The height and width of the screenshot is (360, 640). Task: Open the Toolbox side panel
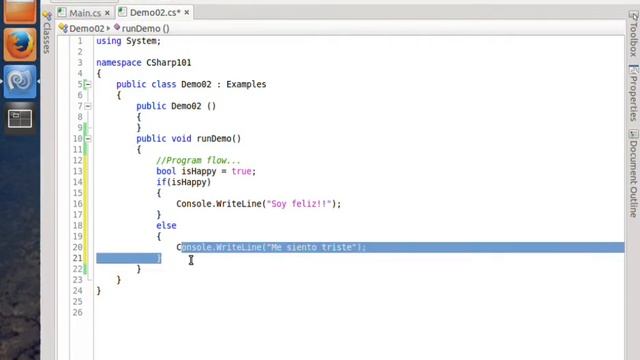633,34
